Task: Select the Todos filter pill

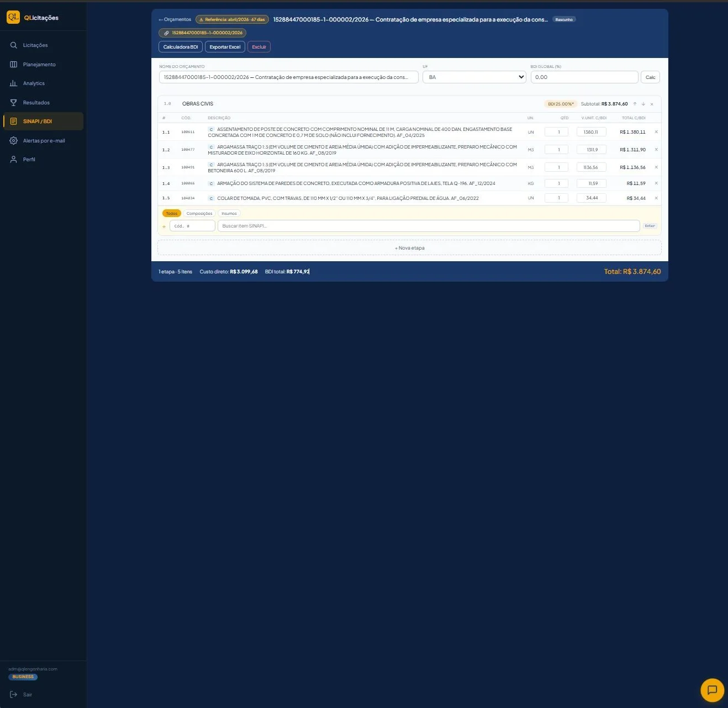Action: (172, 214)
